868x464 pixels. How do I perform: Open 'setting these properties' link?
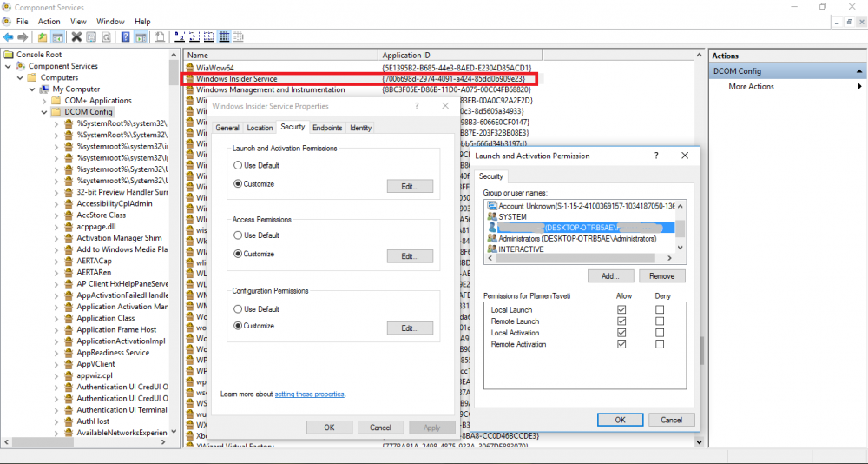(310, 394)
